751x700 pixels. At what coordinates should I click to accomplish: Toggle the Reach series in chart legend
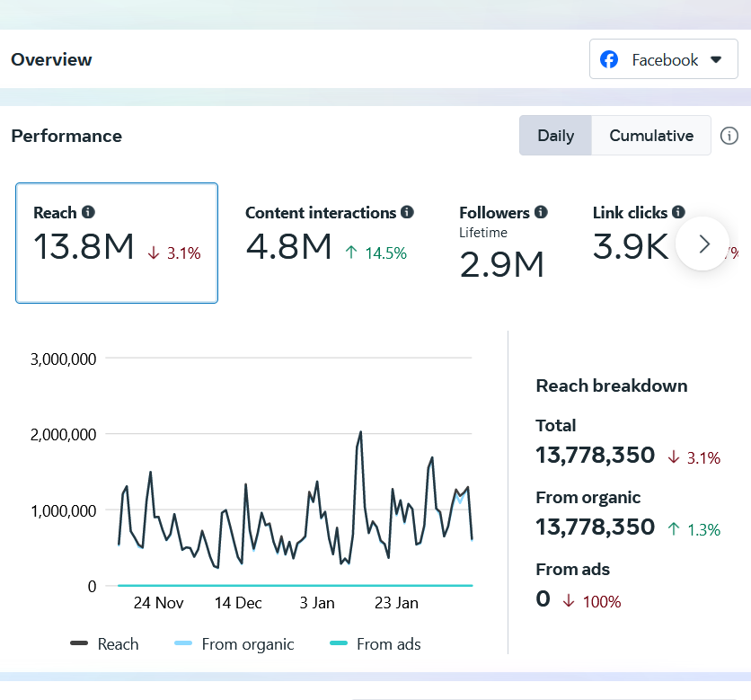click(x=105, y=644)
